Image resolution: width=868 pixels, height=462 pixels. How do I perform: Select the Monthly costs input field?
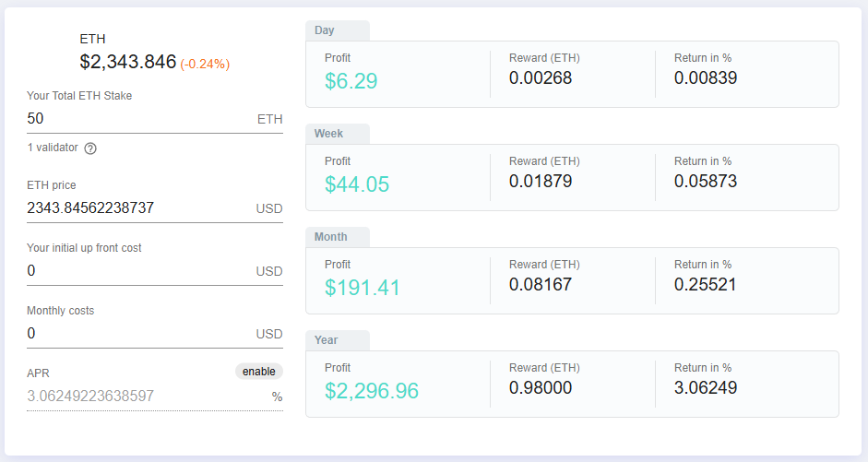[138, 334]
